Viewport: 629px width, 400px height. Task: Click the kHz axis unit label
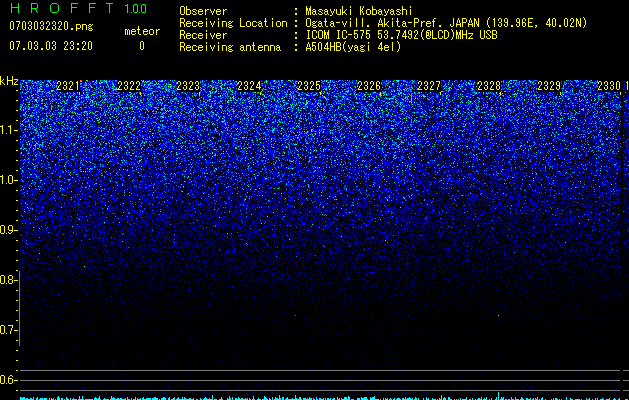tap(9, 81)
